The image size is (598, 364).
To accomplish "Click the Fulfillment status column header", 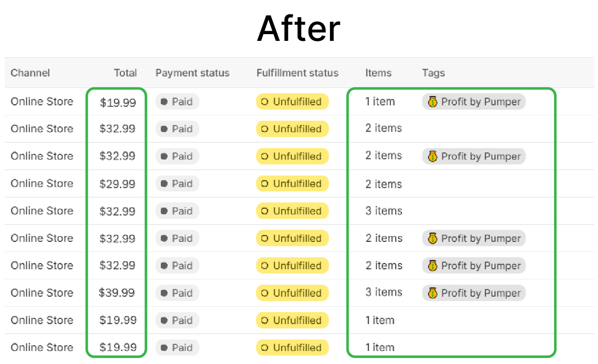I will pyautogui.click(x=297, y=73).
